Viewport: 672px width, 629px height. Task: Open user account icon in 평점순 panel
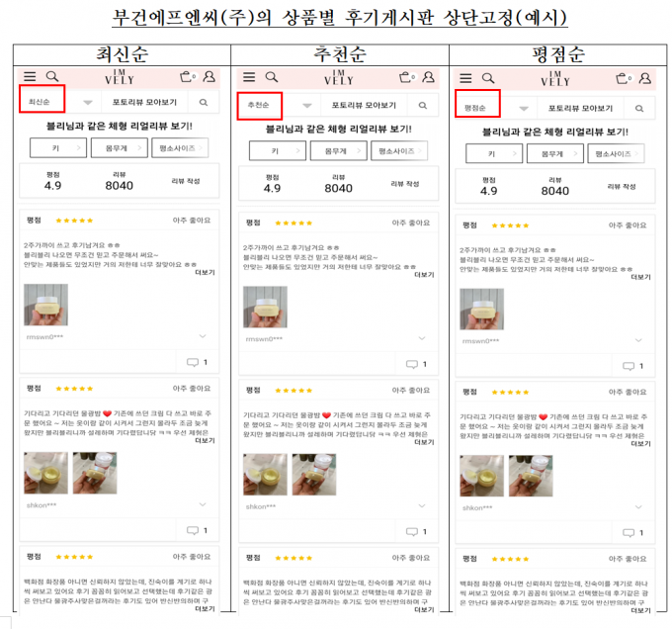pos(645,78)
